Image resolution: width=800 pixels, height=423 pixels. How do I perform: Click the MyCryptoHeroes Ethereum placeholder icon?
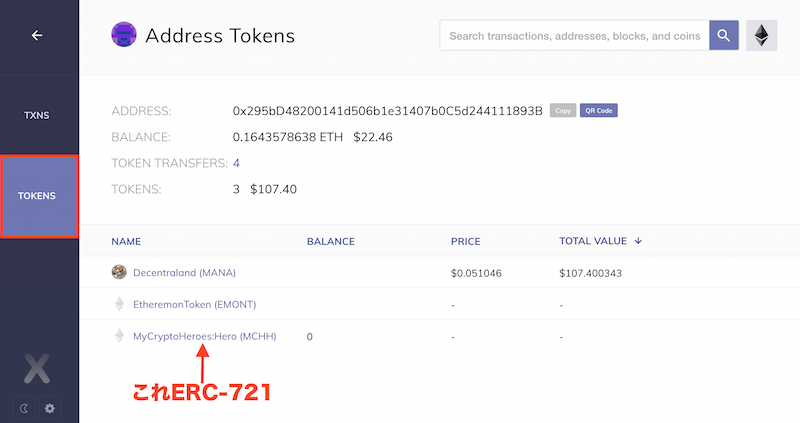[119, 336]
